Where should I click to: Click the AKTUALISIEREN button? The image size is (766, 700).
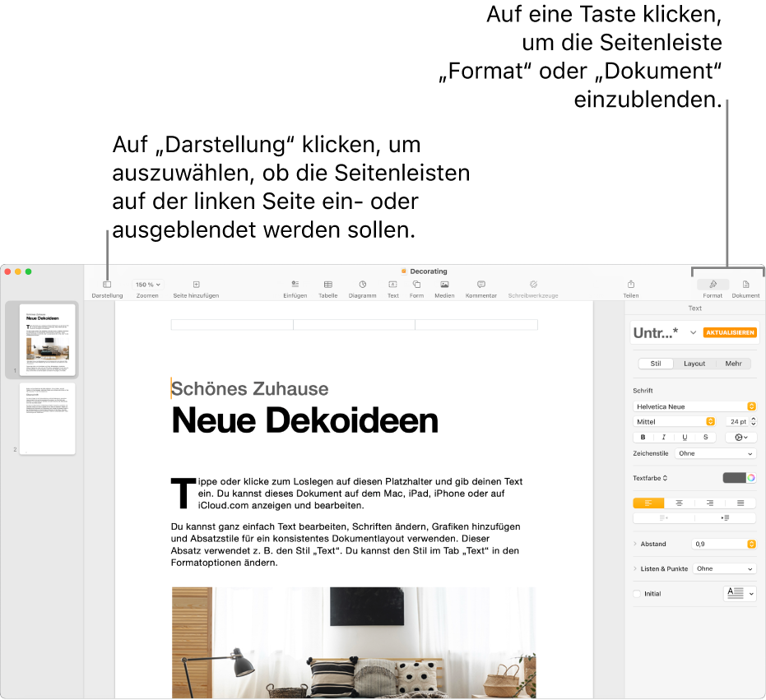(x=730, y=332)
